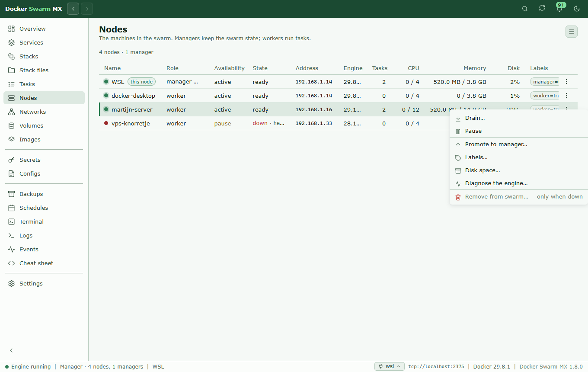588x372 pixels.
Task: Open Stack files in the sidebar
Action: pyautogui.click(x=44, y=70)
